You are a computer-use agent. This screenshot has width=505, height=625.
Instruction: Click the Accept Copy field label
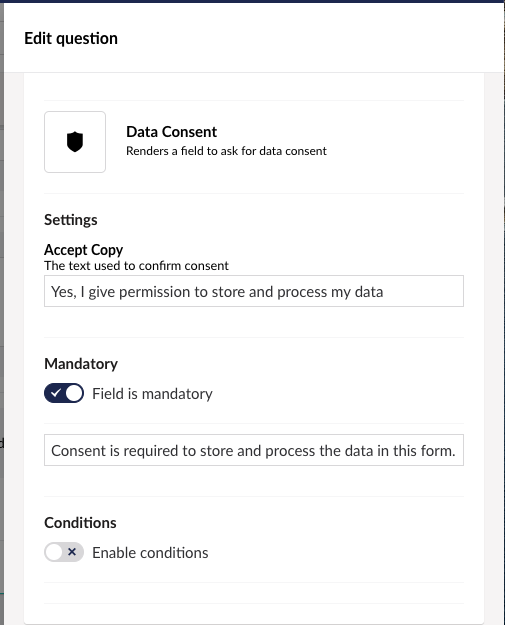pyautogui.click(x=83, y=250)
